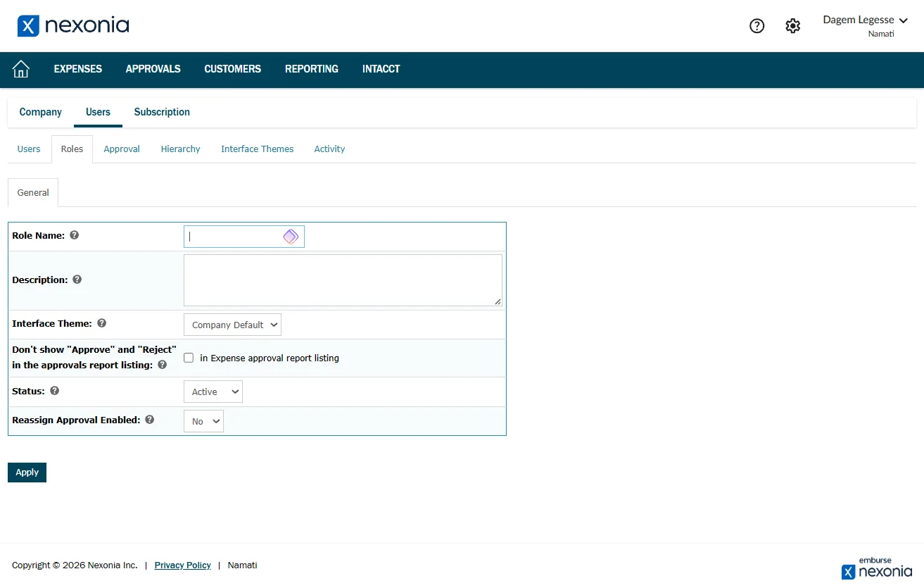Image resolution: width=924 pixels, height=588 pixels.
Task: Switch to the Company tab
Action: (x=41, y=112)
